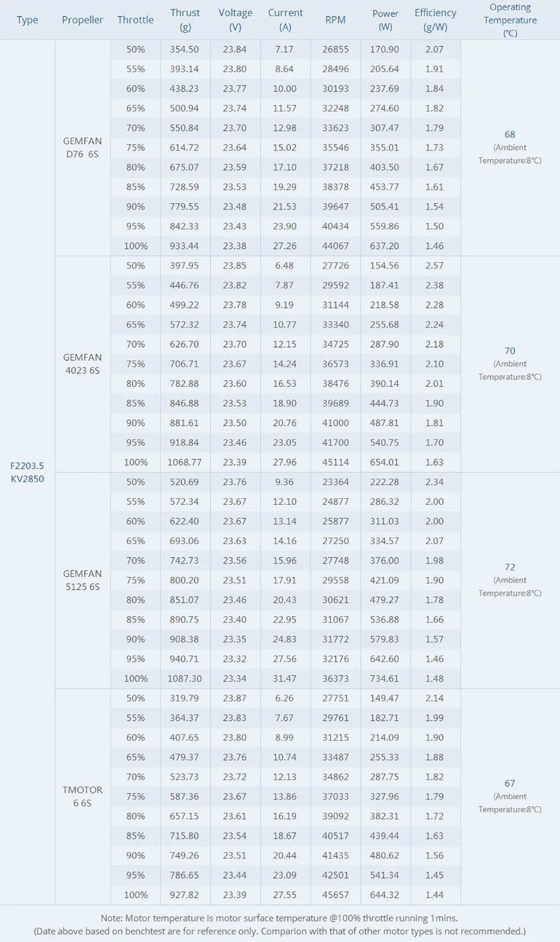Select the Voltage (V) column header
The image size is (560, 942).
click(x=235, y=20)
